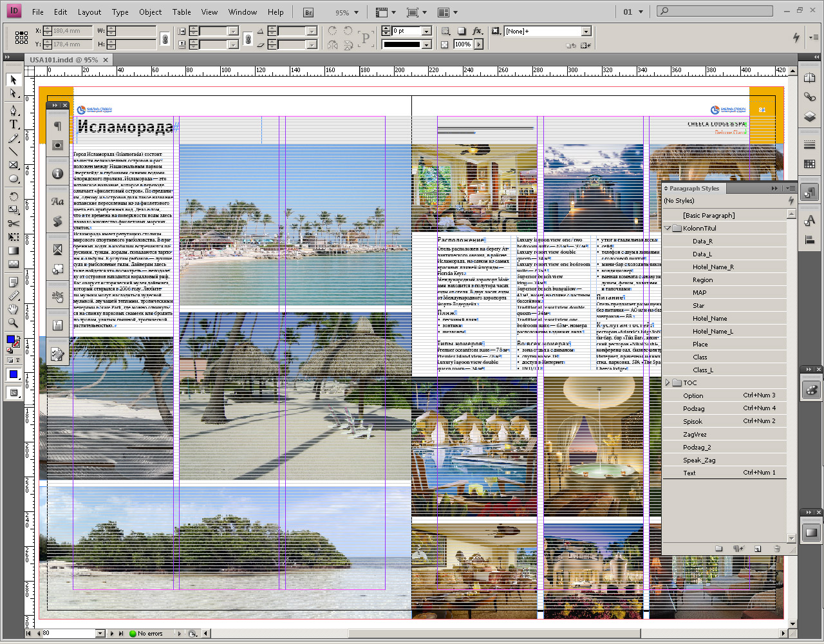Image resolution: width=824 pixels, height=644 pixels.
Task: Activate the Scissors tool
Action: pyautogui.click(x=13, y=223)
